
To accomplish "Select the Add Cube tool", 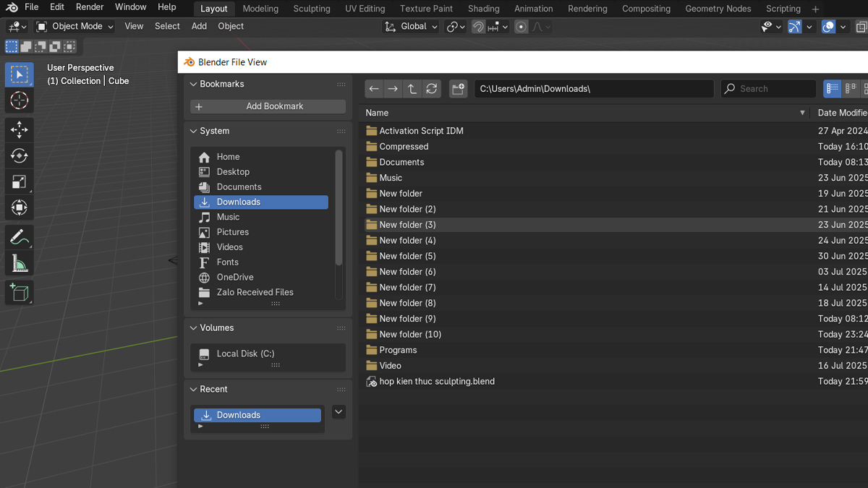I will pos(20,293).
